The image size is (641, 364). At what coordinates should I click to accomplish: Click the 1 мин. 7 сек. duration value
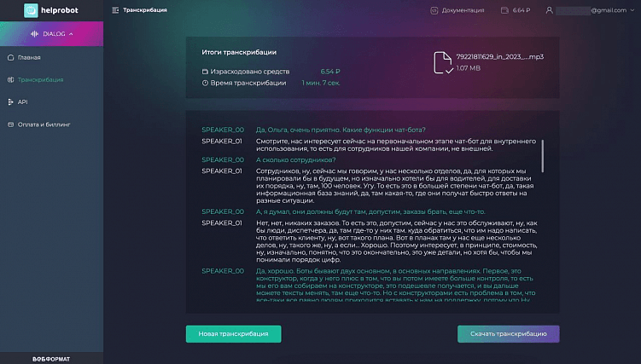coord(321,83)
